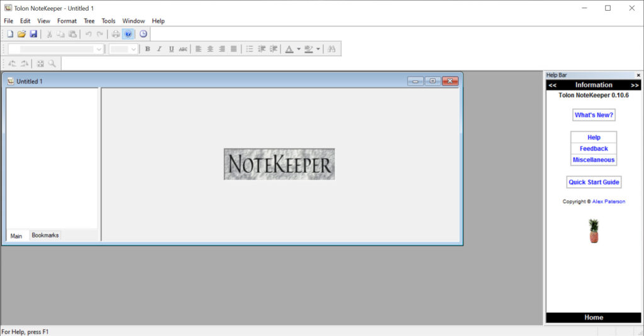
Task: Toggle bullet list formatting
Action: 250,49
